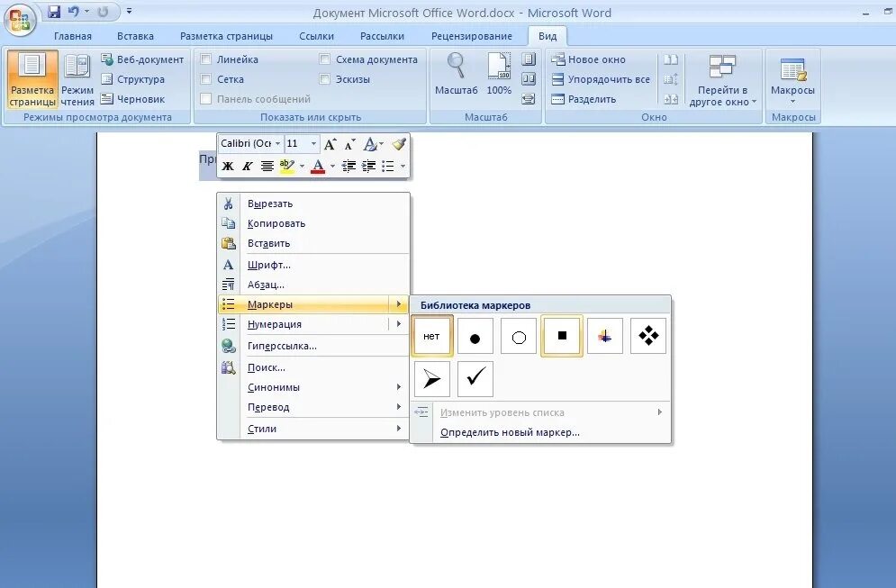The image size is (896, 588).
Task: Toggle the Схема документа checkbox
Action: 324,59
